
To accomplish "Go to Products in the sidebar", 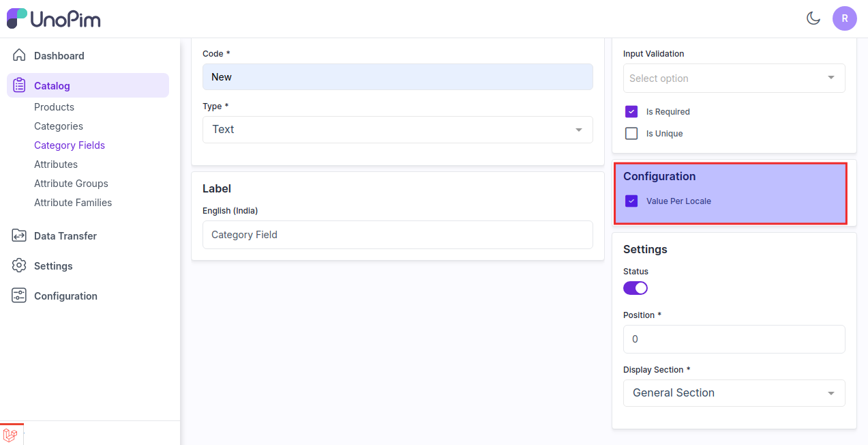I will click(x=54, y=107).
